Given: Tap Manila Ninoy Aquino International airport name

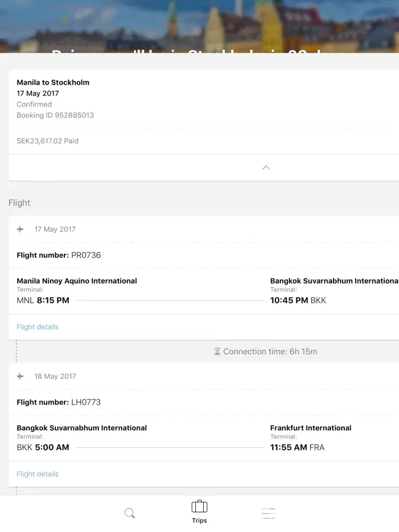Looking at the screenshot, I should click(77, 281).
